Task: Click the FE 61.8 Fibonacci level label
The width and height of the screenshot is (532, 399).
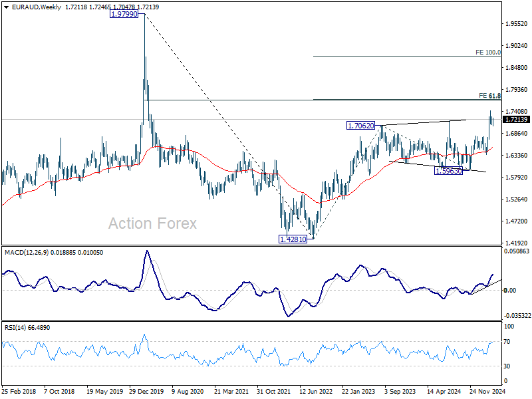Action: point(489,96)
